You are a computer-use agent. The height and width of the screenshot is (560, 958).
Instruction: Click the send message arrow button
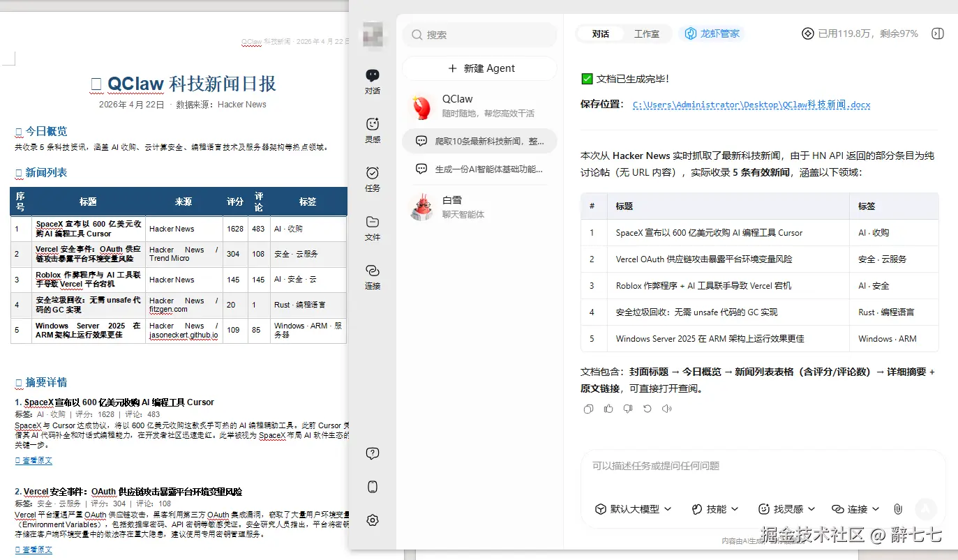coord(926,509)
